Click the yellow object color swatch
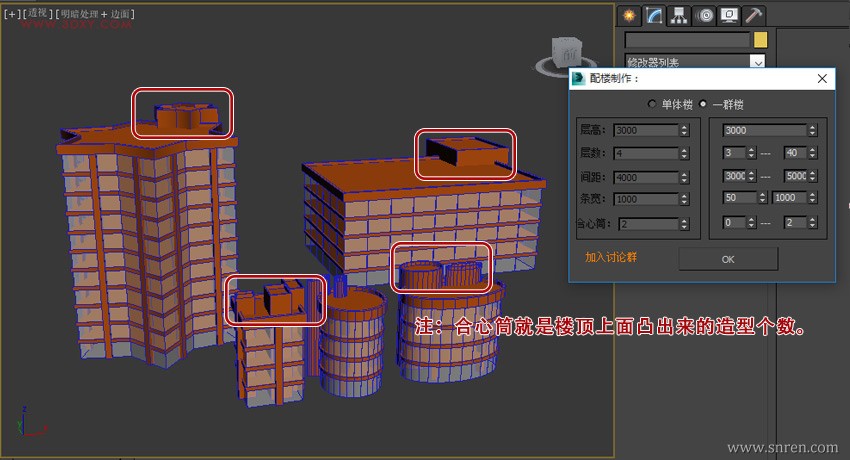 click(760, 40)
